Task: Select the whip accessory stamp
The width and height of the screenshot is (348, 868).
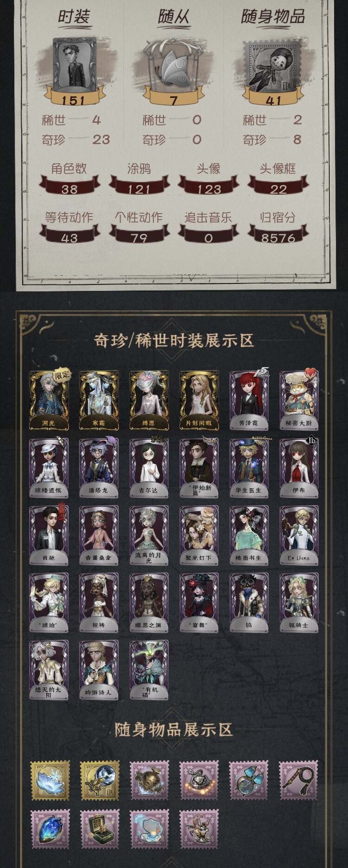Action: pyautogui.click(x=299, y=780)
